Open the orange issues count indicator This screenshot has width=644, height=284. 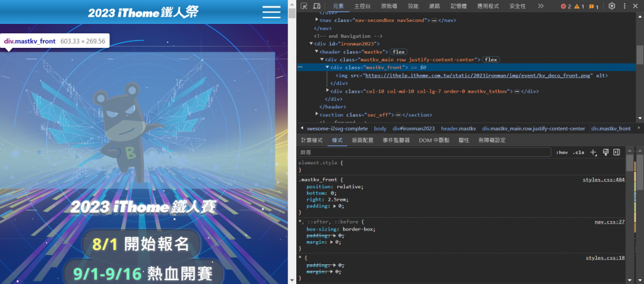pos(594,6)
